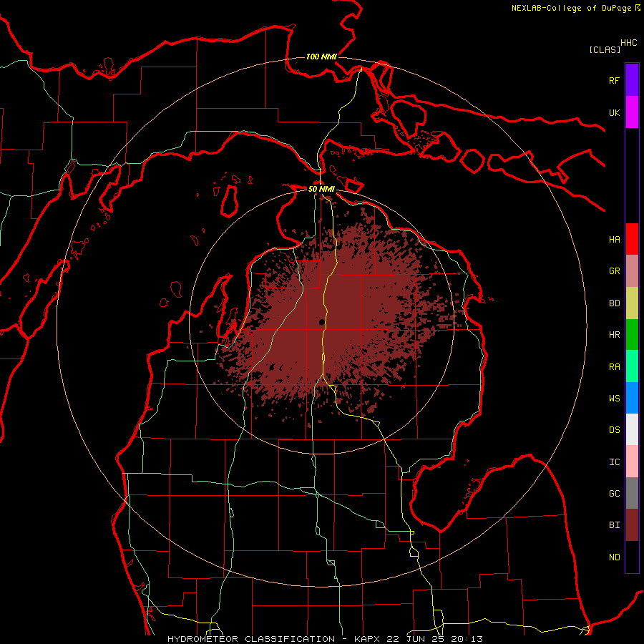The height and width of the screenshot is (644, 644).
Task: Click the 50 NMI range ring label
Action: pos(321,189)
